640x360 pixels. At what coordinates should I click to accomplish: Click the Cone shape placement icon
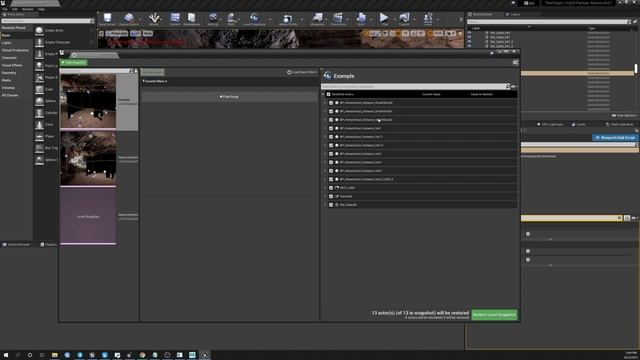39,124
